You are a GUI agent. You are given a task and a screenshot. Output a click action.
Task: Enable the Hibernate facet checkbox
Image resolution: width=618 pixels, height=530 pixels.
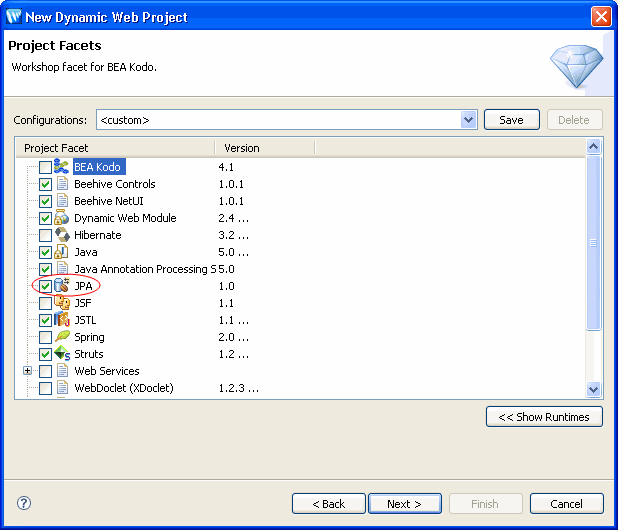pos(45,235)
